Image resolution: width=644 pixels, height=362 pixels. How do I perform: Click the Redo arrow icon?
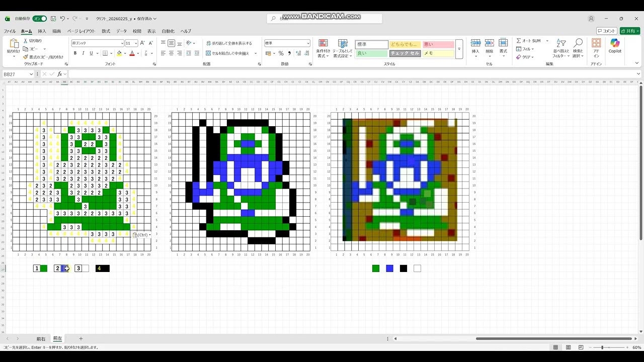pos(75,19)
